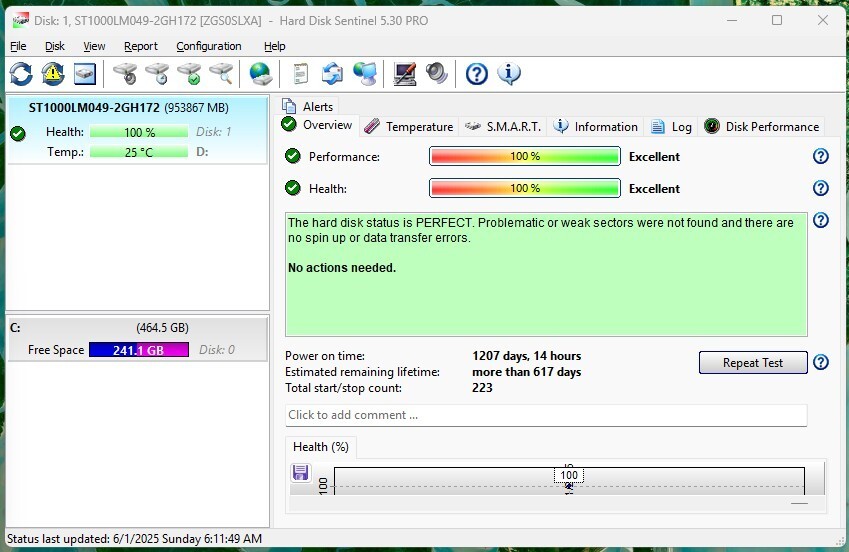
Task: Open the View menu
Action: [94, 46]
